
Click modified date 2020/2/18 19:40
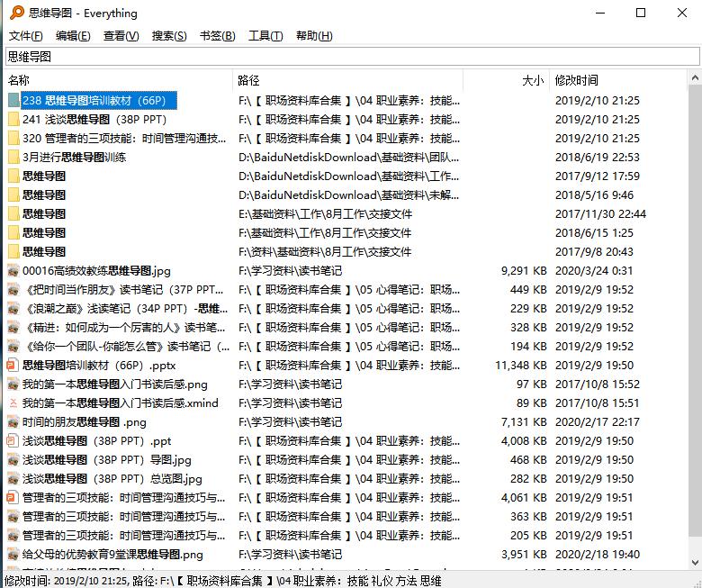(598, 555)
